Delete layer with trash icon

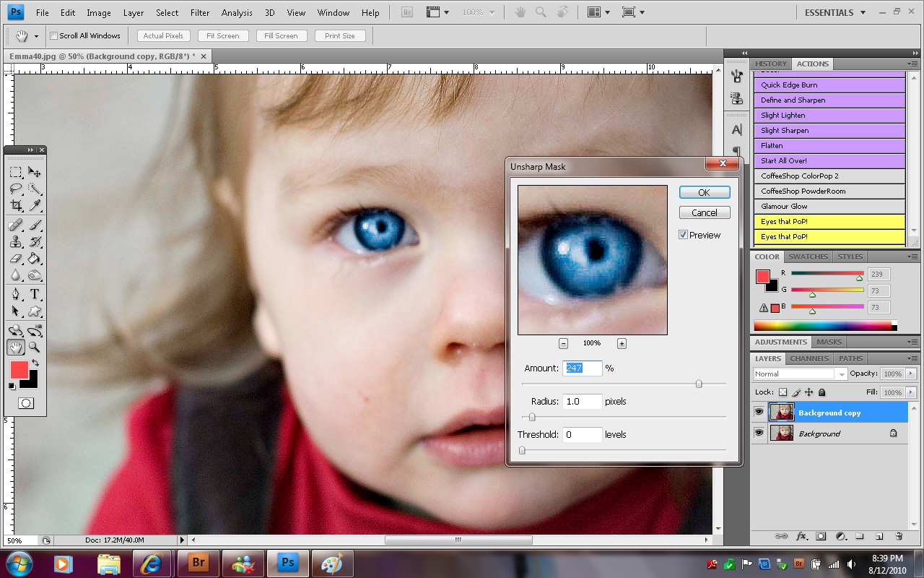[899, 537]
